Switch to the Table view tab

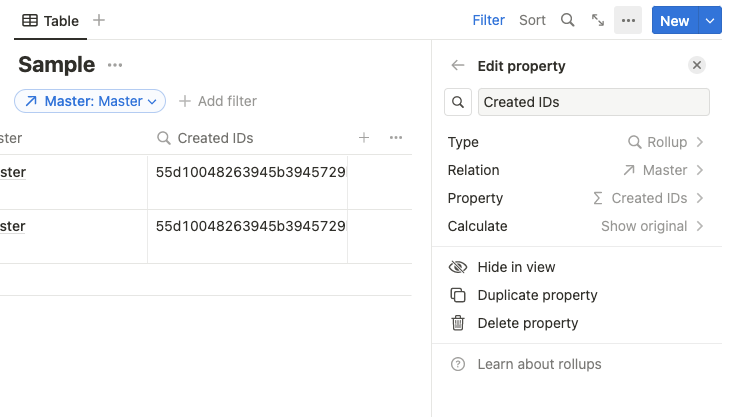pyautogui.click(x=51, y=20)
